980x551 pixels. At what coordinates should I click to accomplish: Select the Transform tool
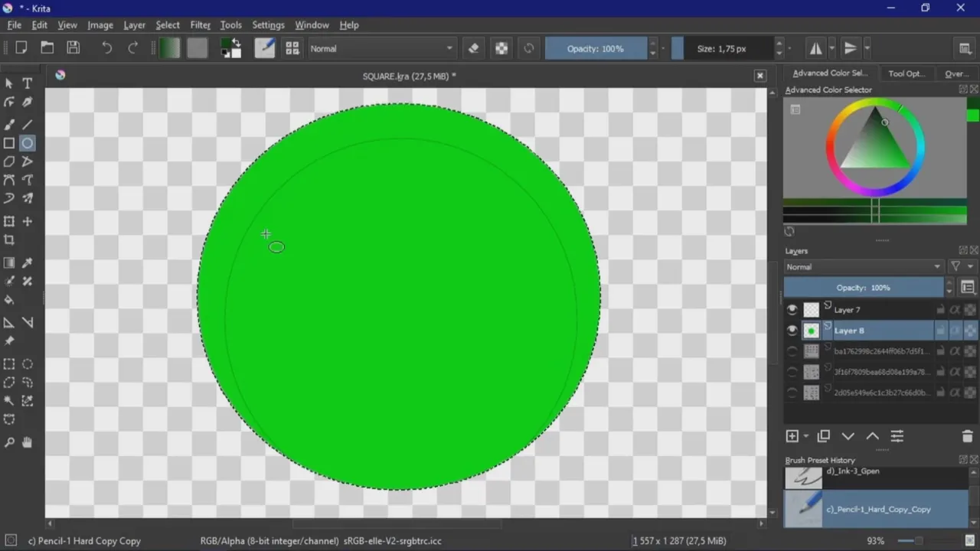(x=9, y=221)
